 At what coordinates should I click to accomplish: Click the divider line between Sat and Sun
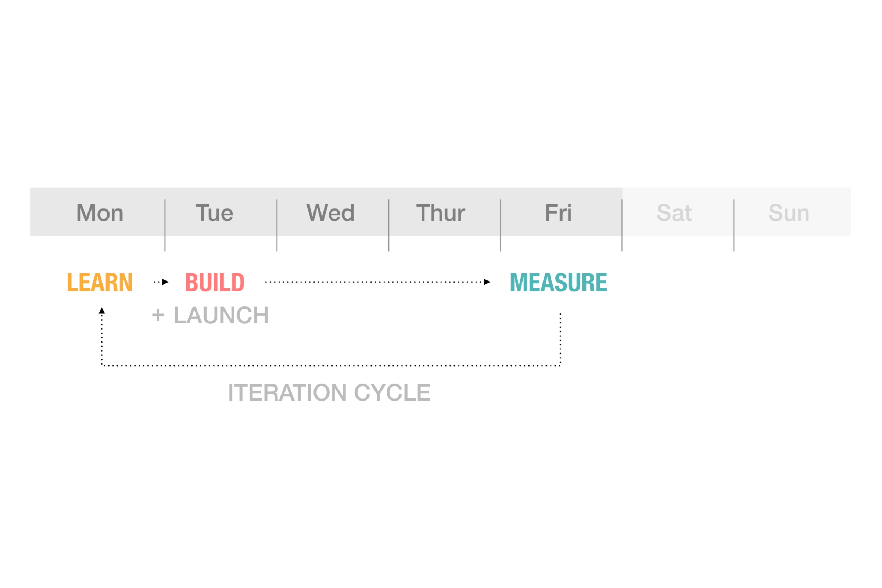(x=734, y=225)
